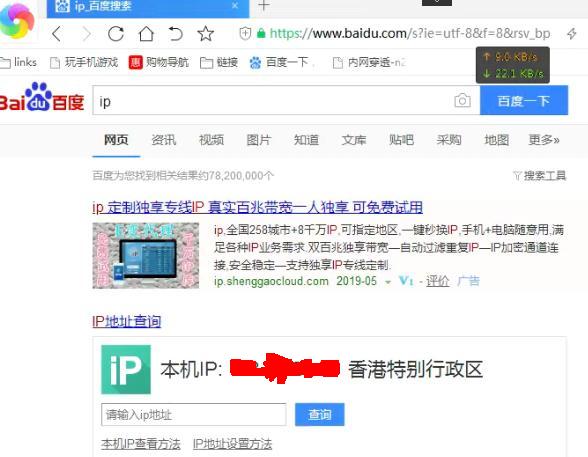The image size is (588, 457).
Task: Click the V1 verification badge
Action: [406, 281]
